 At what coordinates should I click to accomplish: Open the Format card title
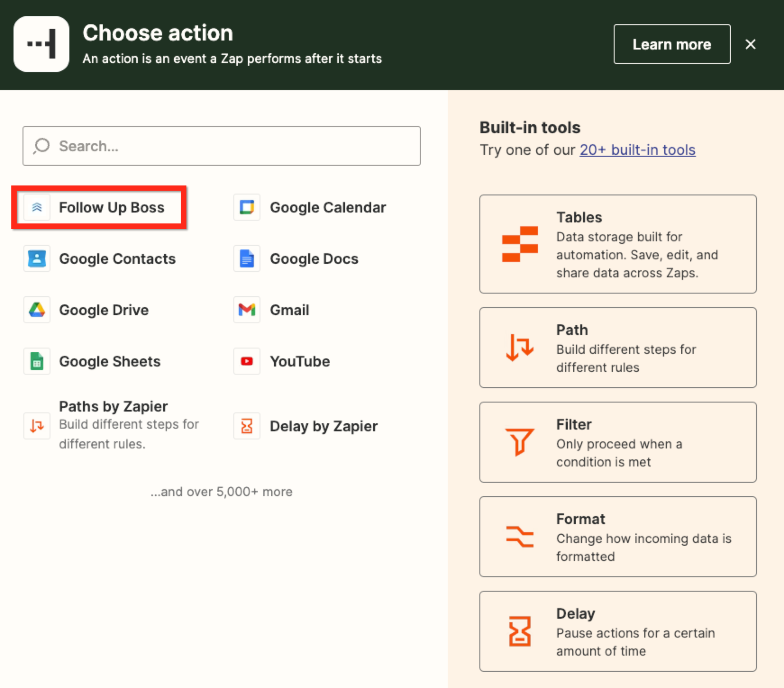580,519
